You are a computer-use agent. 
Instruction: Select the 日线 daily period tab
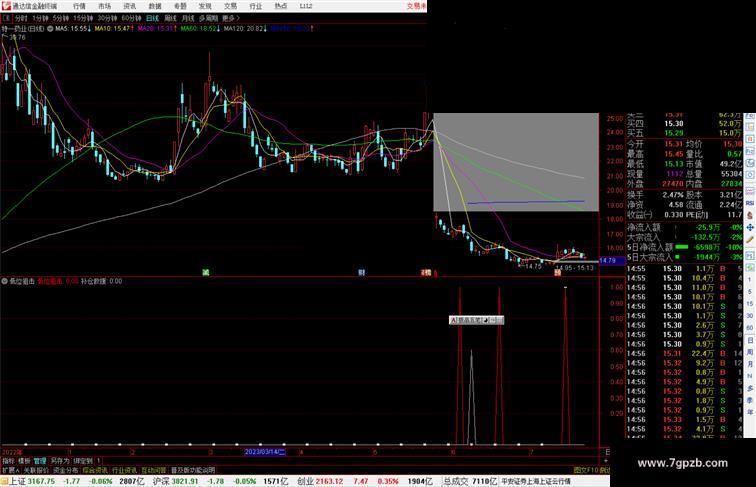coord(152,18)
